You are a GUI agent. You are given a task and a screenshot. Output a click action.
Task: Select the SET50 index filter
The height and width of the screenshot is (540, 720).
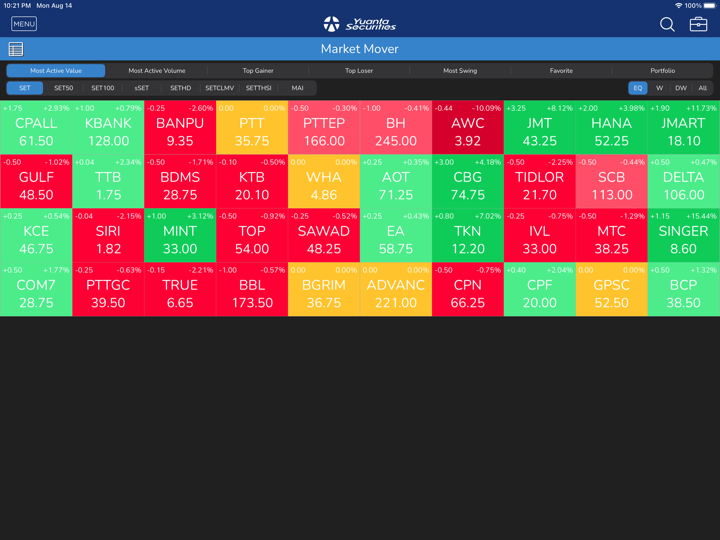pyautogui.click(x=64, y=88)
